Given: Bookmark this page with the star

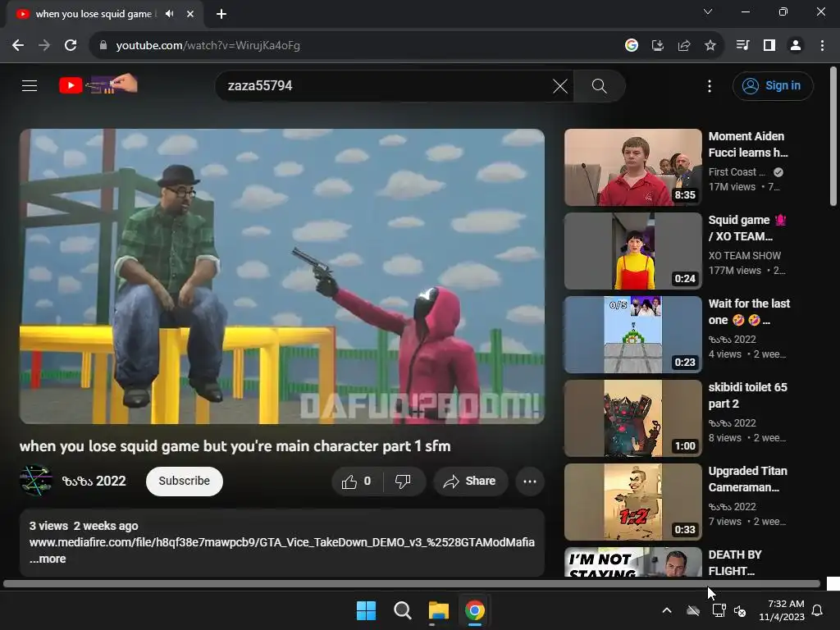Looking at the screenshot, I should 710,46.
